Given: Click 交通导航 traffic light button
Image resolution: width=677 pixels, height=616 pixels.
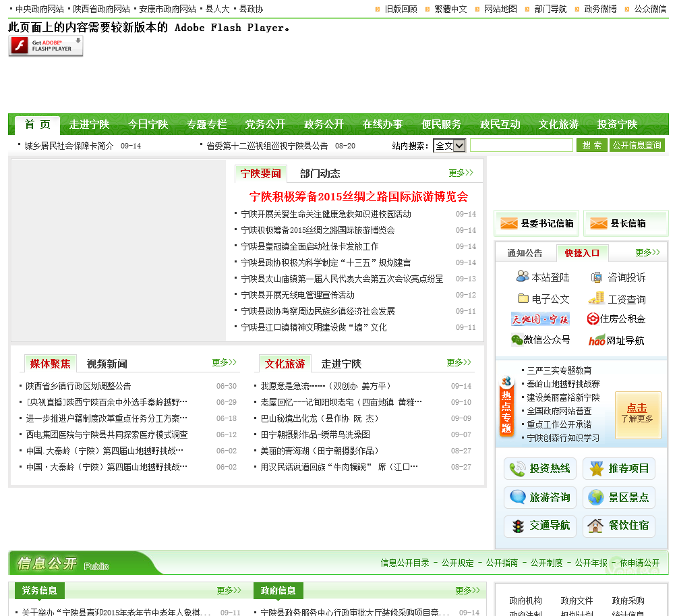Looking at the screenshot, I should click(540, 526).
